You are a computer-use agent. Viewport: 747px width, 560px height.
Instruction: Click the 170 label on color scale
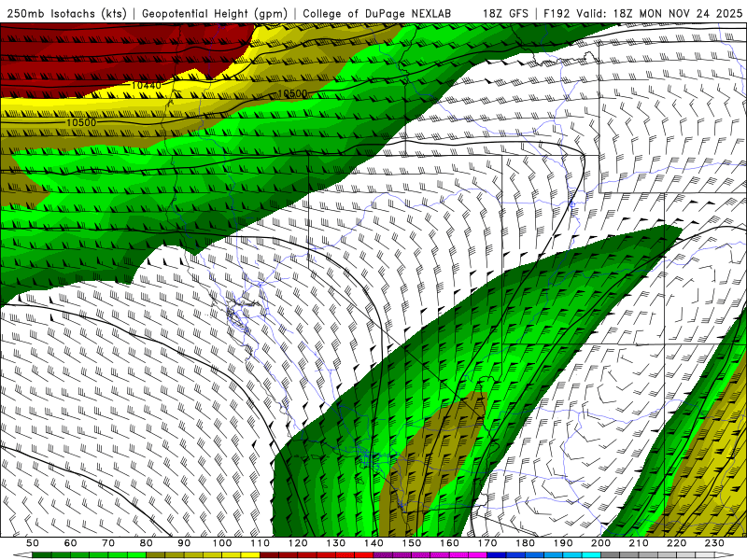click(x=487, y=543)
